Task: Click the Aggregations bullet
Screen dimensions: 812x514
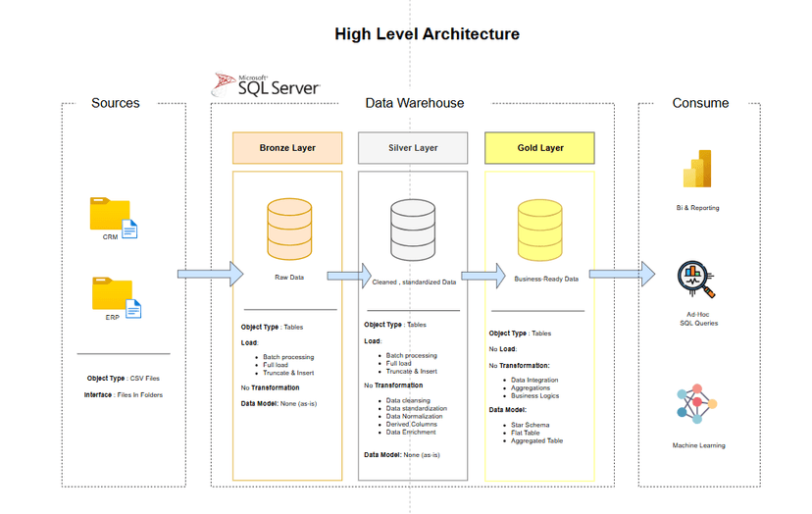Action: [x=531, y=387]
